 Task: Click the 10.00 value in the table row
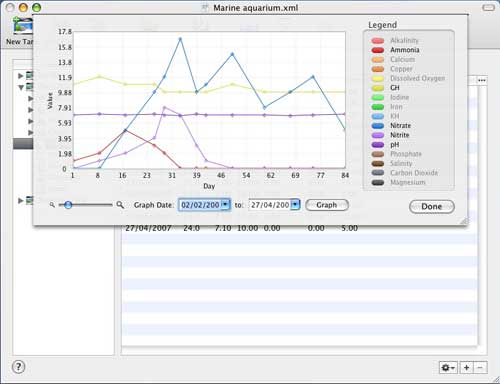click(x=247, y=228)
